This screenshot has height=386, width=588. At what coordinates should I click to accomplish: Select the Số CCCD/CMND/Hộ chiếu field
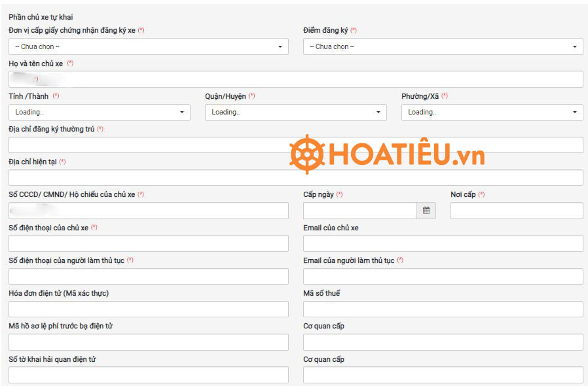148,211
